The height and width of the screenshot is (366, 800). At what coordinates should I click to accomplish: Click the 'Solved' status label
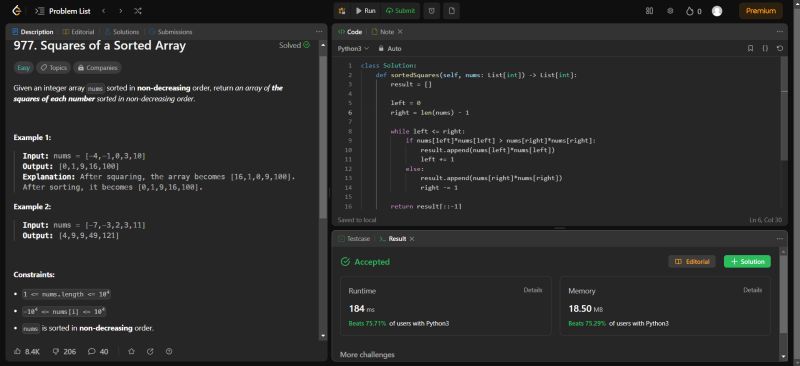[x=294, y=45]
